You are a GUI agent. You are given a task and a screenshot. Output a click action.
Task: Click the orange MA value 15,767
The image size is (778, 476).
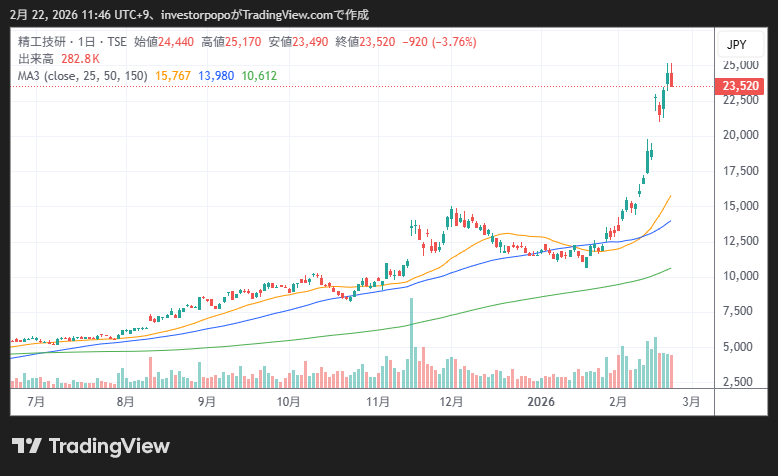(x=174, y=76)
